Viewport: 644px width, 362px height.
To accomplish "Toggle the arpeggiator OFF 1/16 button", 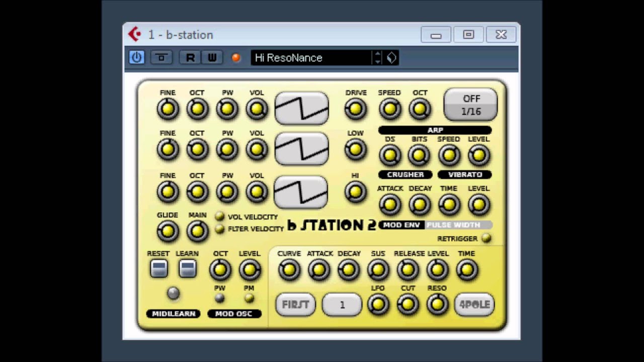I will [x=471, y=105].
